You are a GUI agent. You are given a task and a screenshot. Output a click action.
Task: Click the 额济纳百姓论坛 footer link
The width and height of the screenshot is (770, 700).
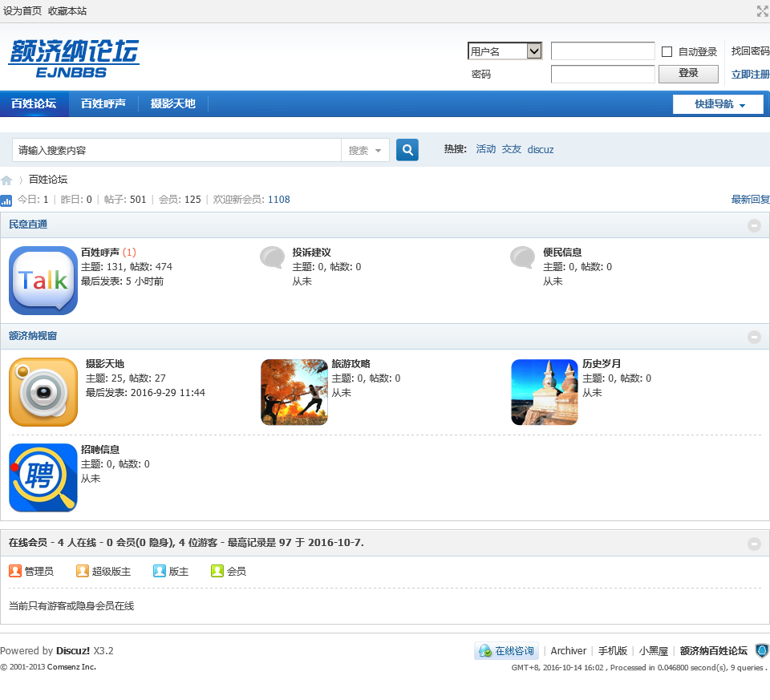pyautogui.click(x=714, y=651)
